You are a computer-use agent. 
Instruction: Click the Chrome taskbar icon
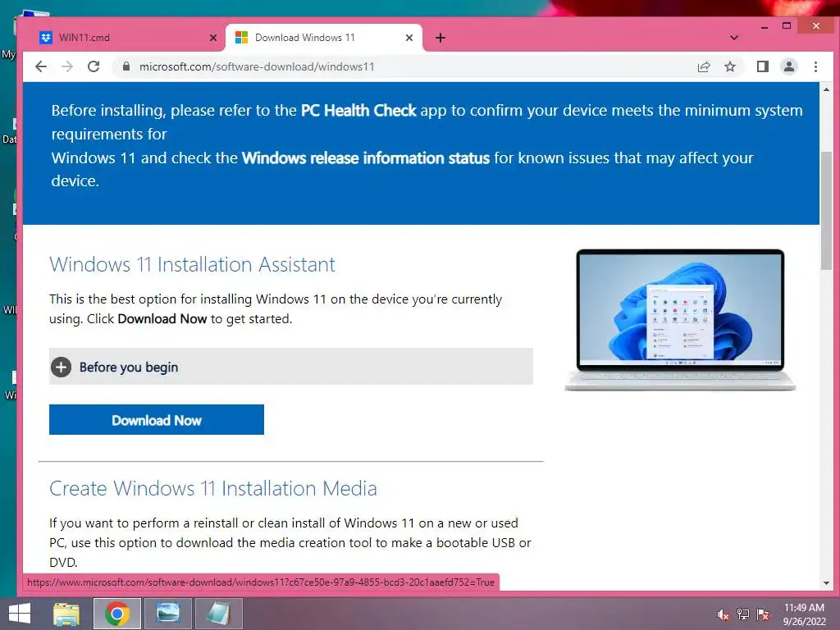[x=116, y=614]
